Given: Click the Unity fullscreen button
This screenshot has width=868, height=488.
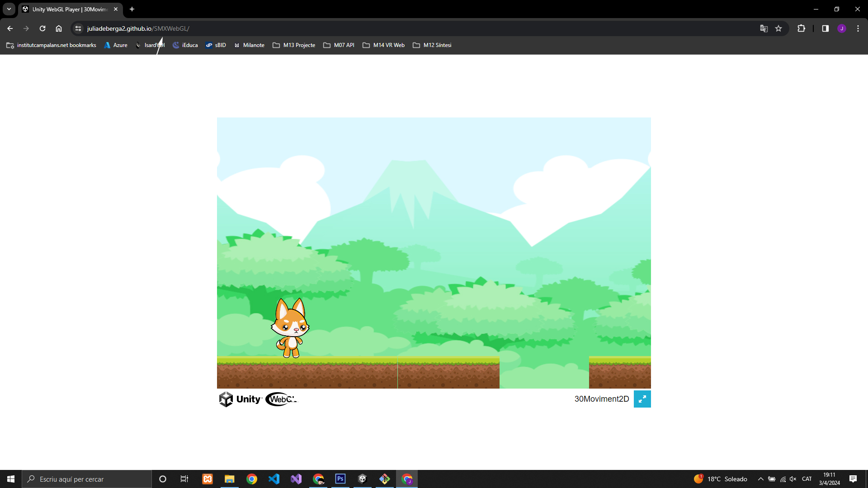Looking at the screenshot, I should point(642,399).
